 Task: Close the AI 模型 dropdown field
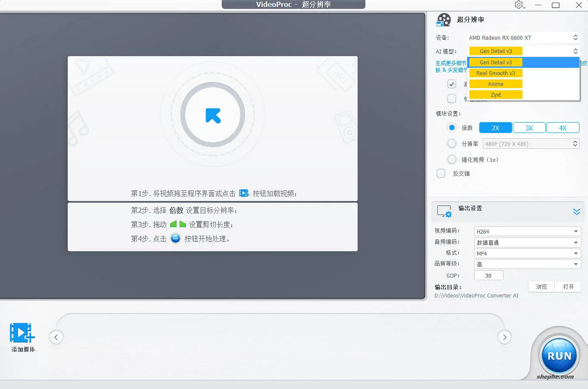click(523, 51)
